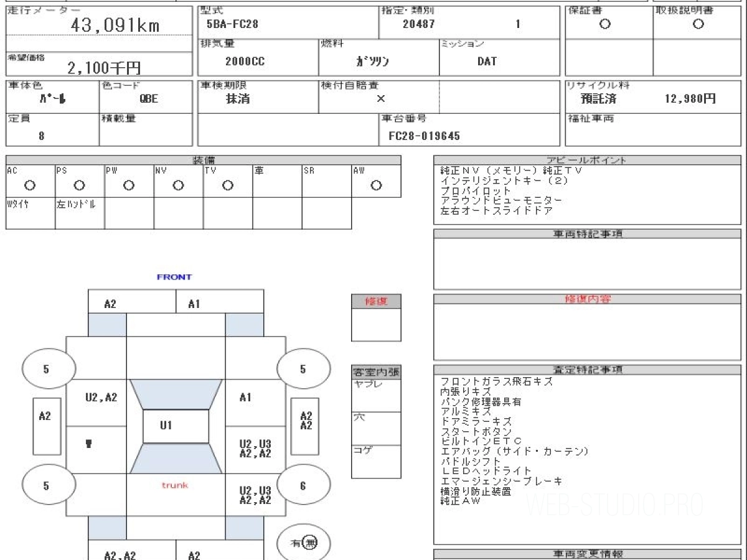Click the note 横滑り防止装置
The height and width of the screenshot is (560, 747).
click(x=476, y=491)
